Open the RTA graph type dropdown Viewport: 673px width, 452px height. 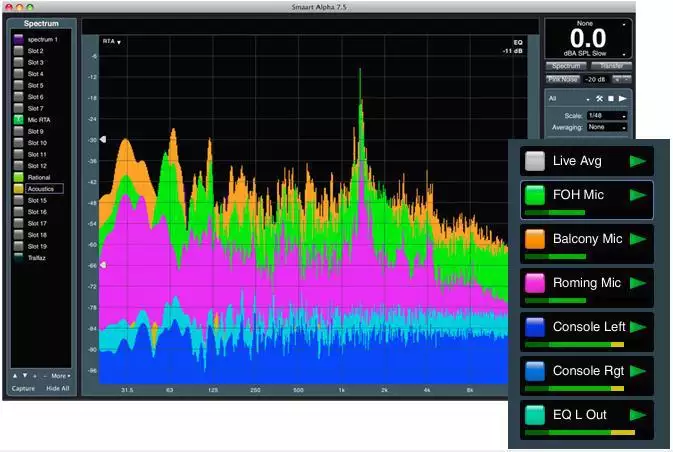112,42
